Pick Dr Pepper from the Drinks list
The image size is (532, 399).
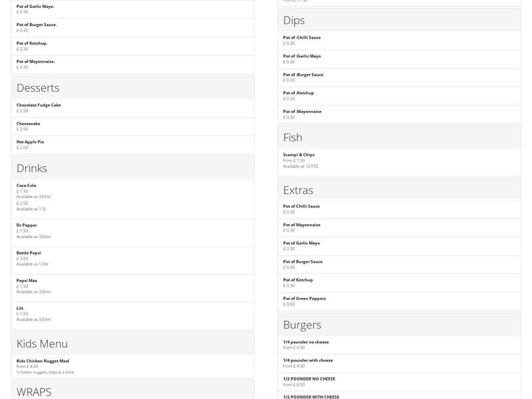(27, 225)
